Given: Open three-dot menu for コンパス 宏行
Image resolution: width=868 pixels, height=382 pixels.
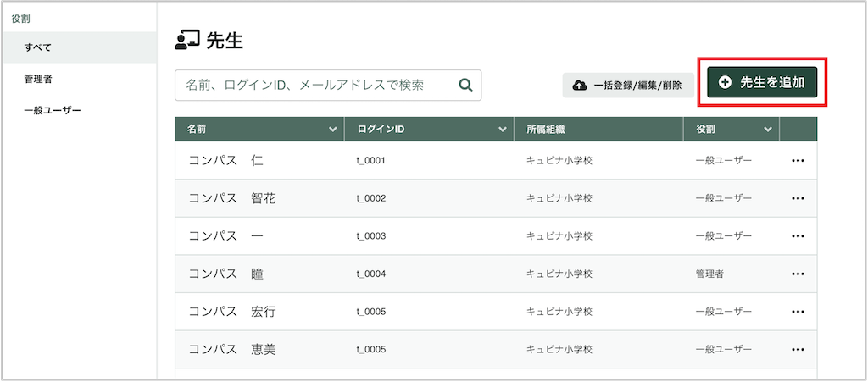Looking at the screenshot, I should click(x=797, y=313).
